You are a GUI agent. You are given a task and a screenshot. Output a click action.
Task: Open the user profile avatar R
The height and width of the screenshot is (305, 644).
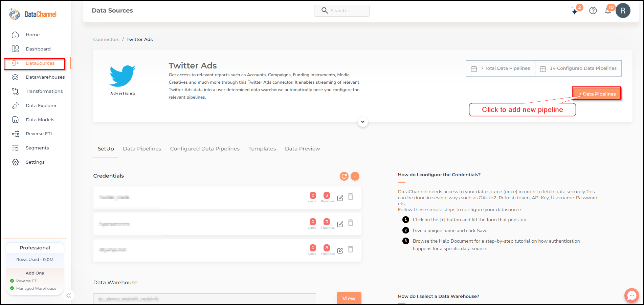click(x=623, y=11)
